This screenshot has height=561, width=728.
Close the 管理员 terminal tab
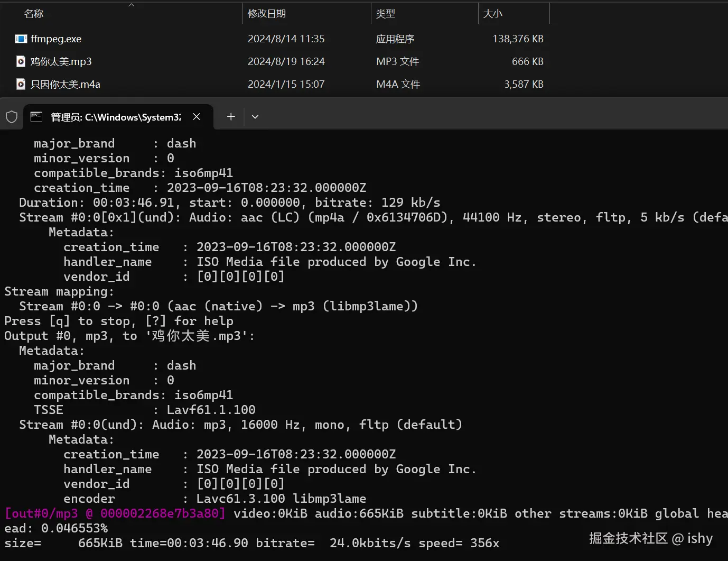tap(197, 117)
